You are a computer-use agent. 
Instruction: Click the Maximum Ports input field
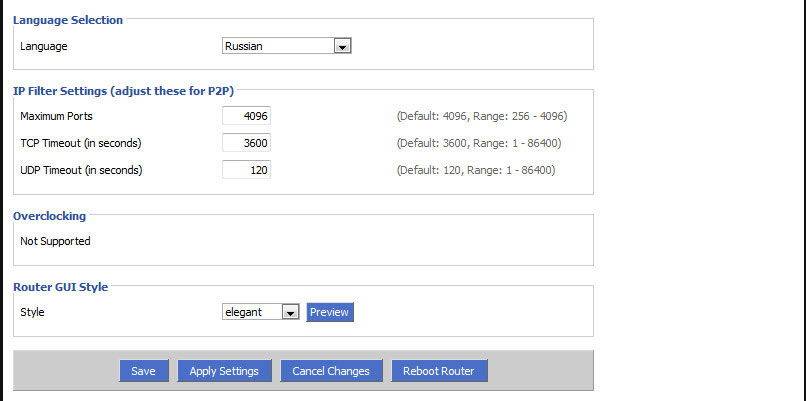point(246,116)
